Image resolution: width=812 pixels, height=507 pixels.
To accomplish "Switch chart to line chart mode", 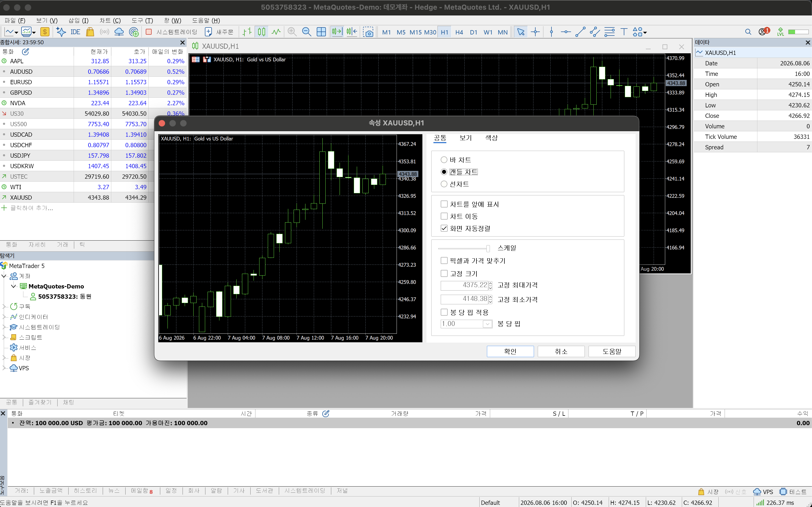I will click(276, 32).
